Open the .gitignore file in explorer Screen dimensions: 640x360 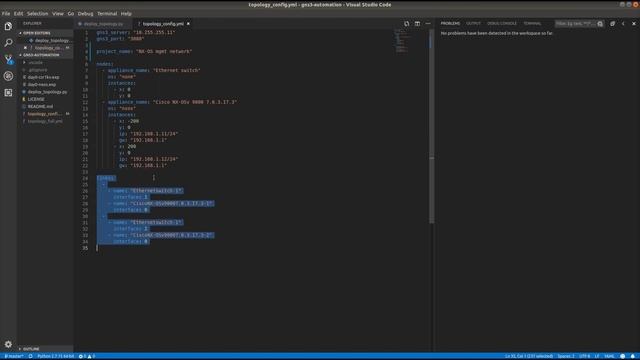pyautogui.click(x=38, y=70)
